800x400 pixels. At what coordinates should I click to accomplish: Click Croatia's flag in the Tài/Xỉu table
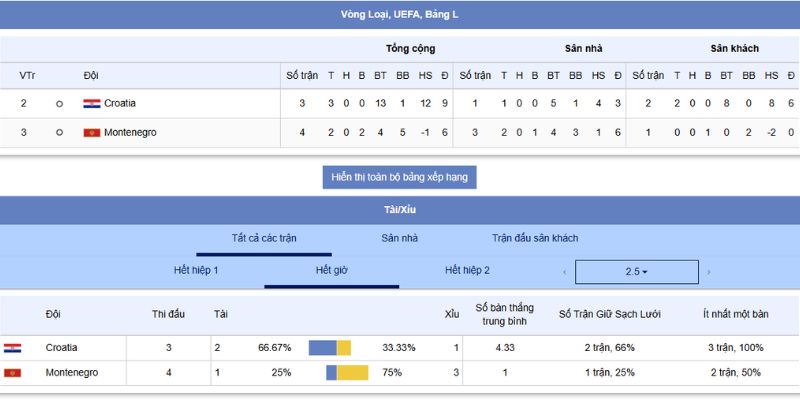[x=12, y=347]
